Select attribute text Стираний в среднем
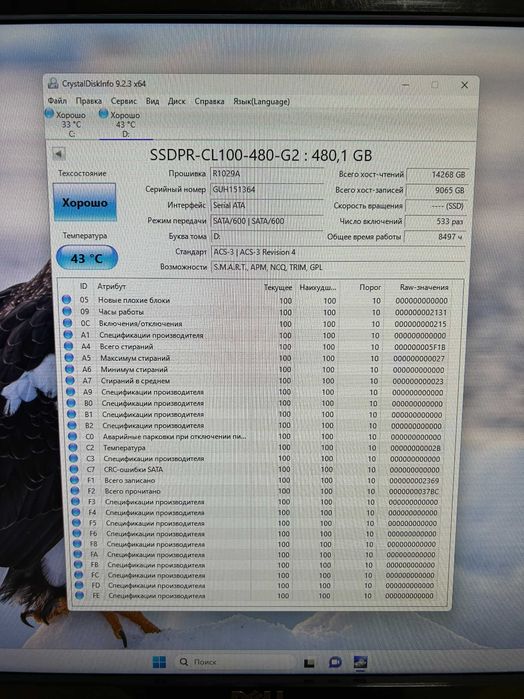Viewport: 524px width, 699px height. tap(135, 381)
